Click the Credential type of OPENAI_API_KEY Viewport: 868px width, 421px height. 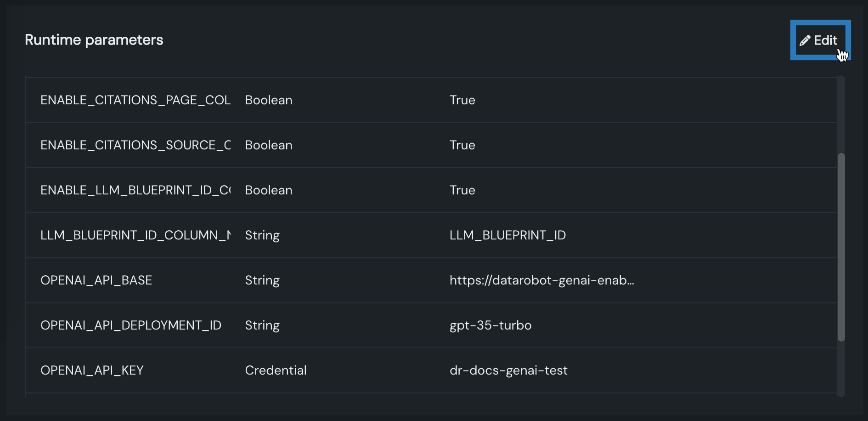[276, 370]
